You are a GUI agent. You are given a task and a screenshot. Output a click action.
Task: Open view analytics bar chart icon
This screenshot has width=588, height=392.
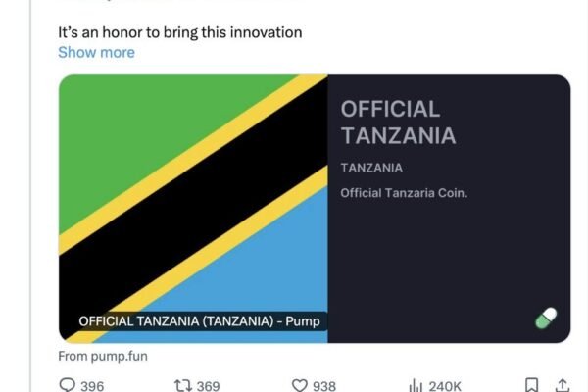(416, 385)
